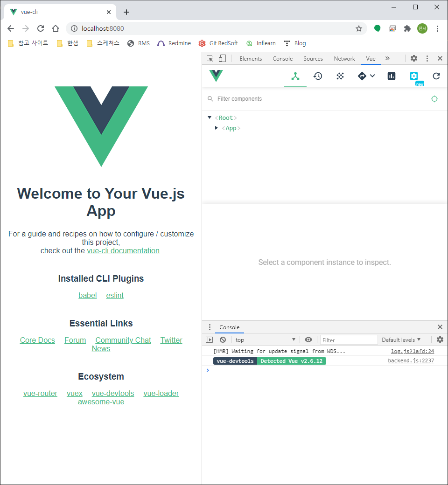Select the Console drawer tab
The width and height of the screenshot is (448, 485).
point(230,327)
